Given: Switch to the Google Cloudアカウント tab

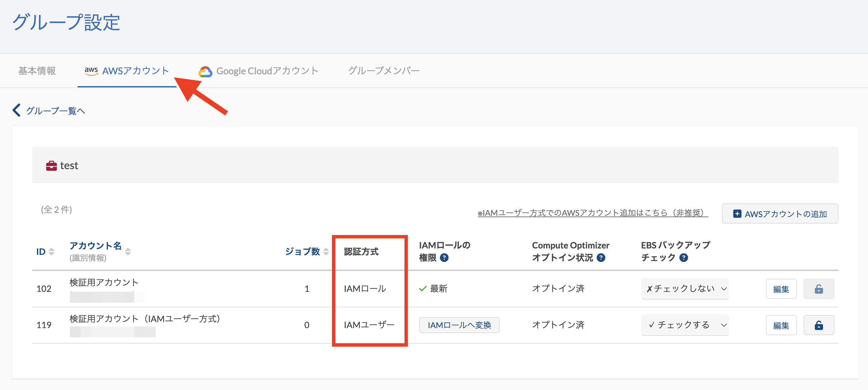Looking at the screenshot, I should 258,71.
